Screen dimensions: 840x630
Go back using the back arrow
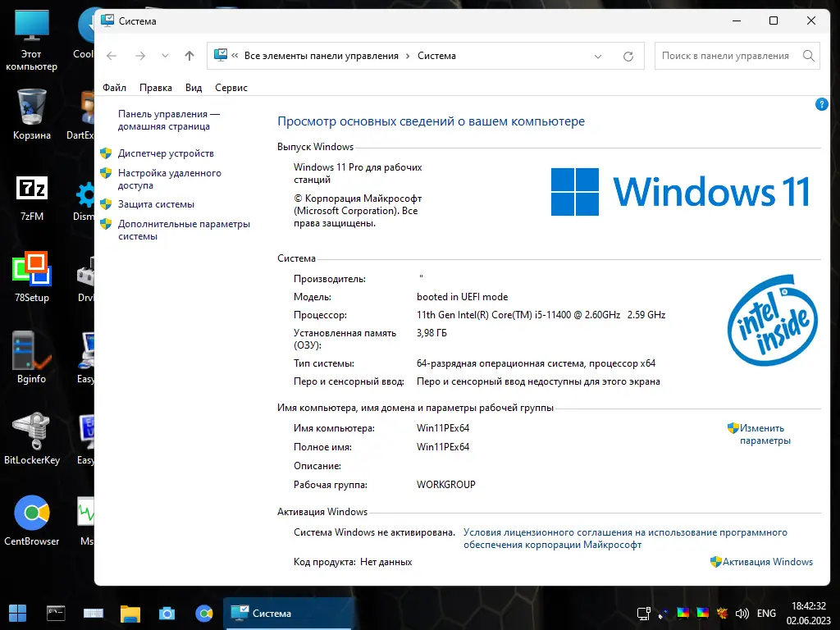pos(112,56)
